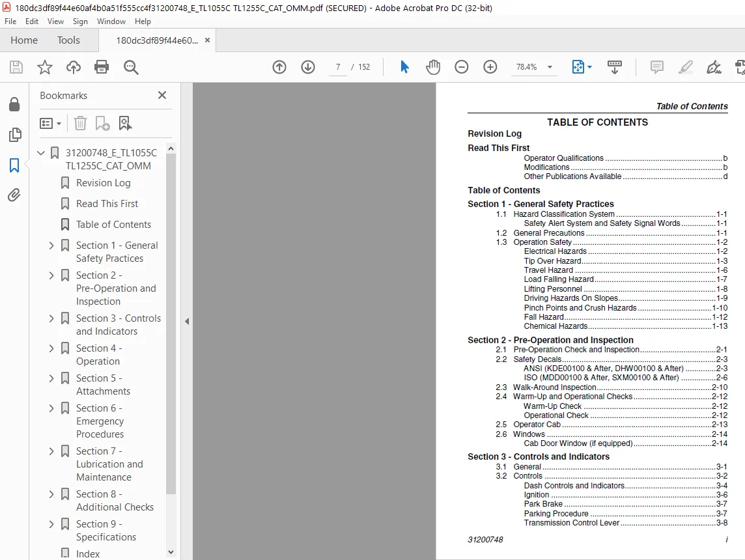
Task: Open the Edit menu
Action: coord(32,21)
